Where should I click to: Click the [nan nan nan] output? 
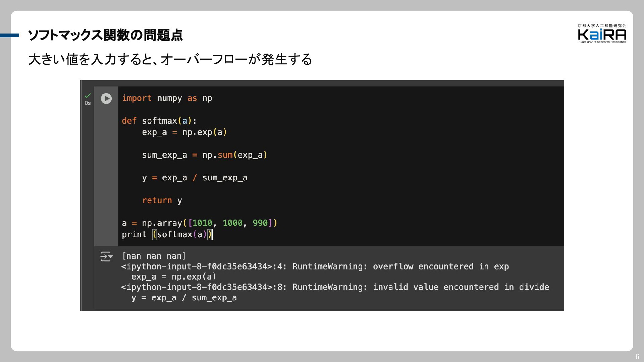click(154, 256)
